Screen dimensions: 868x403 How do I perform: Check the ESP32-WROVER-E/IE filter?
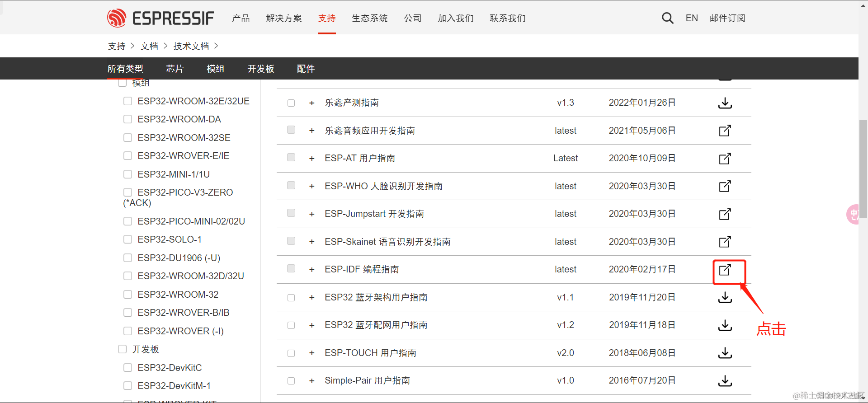pyautogui.click(x=128, y=156)
